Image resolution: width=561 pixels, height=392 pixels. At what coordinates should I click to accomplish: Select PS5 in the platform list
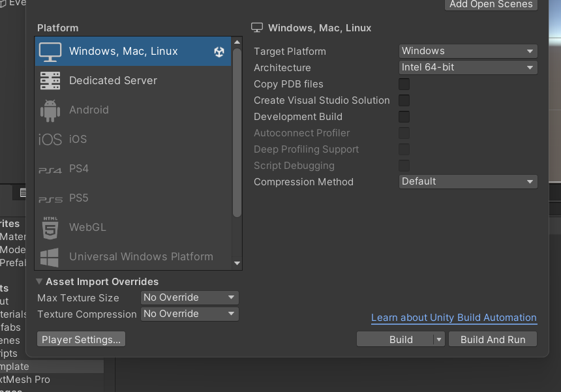click(x=133, y=198)
